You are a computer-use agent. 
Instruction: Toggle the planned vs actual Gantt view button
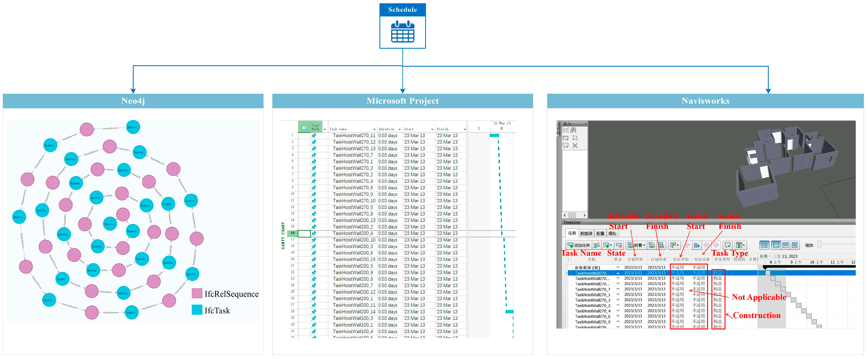tap(795, 245)
